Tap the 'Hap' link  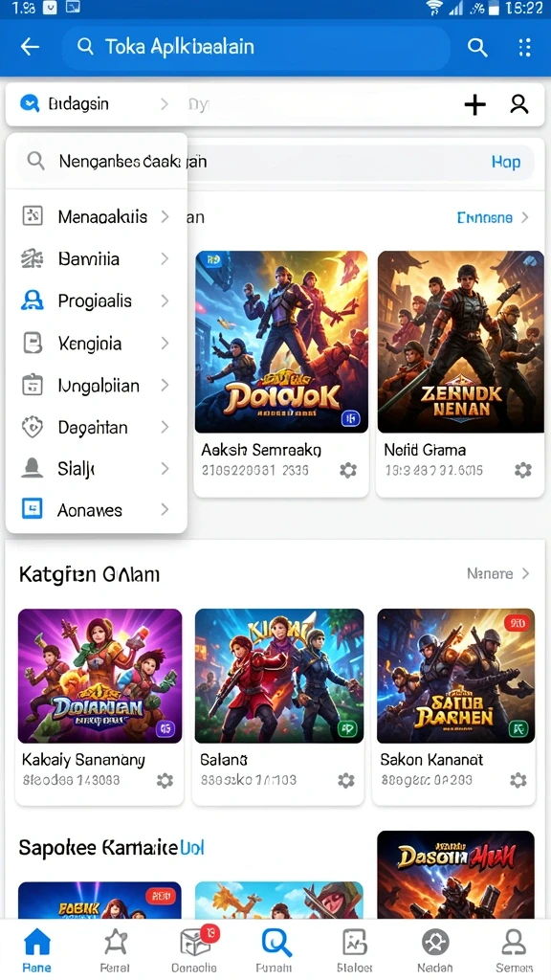505,162
